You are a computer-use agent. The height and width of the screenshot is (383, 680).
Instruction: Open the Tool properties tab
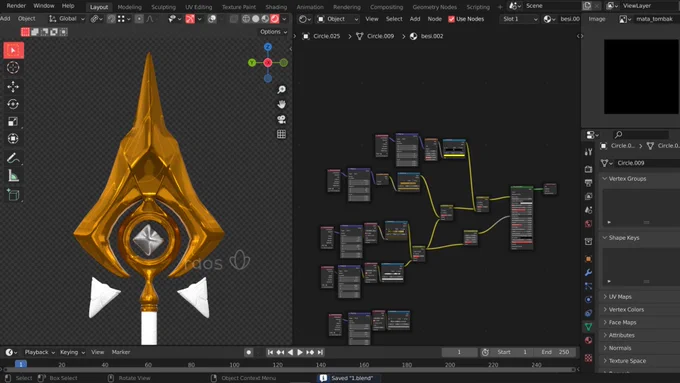588,152
